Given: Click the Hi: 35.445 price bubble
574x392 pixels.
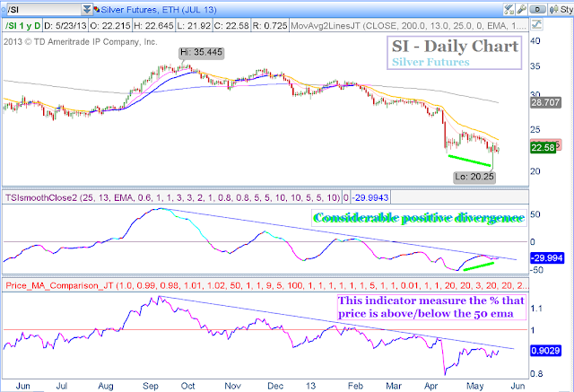Looking at the screenshot, I should (201, 52).
